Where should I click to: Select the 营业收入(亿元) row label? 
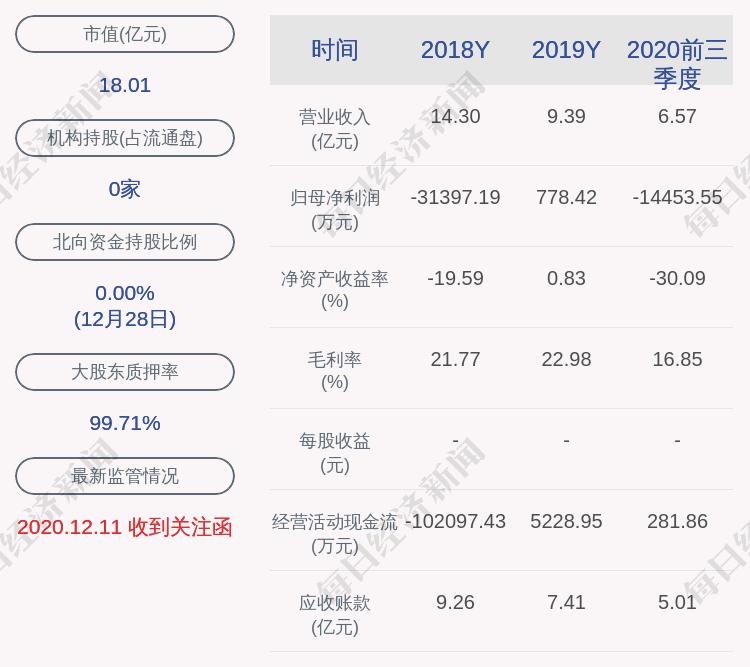[334, 129]
